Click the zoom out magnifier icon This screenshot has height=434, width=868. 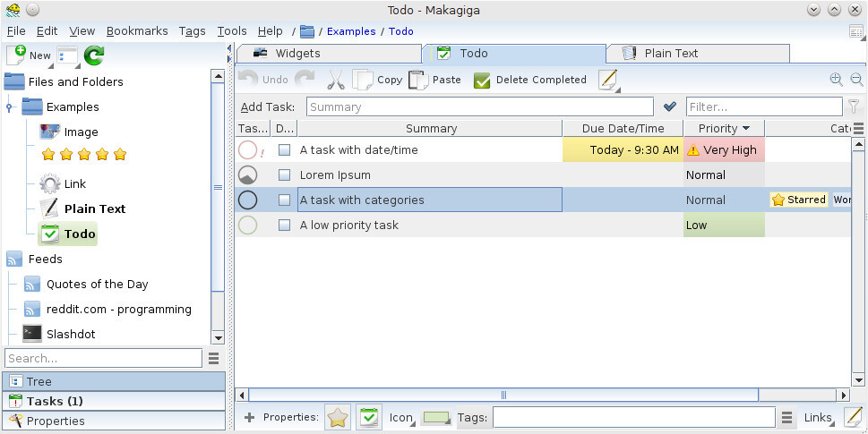click(x=856, y=80)
